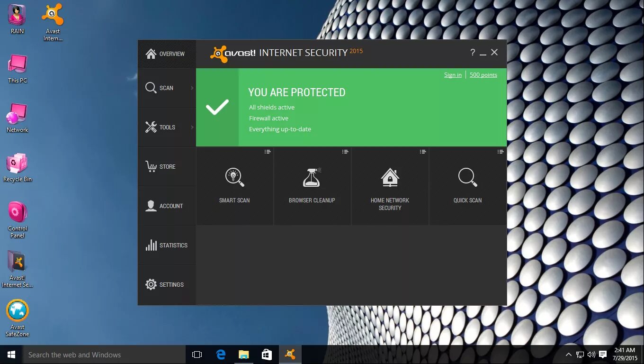Image resolution: width=644 pixels, height=364 pixels.
Task: Click the Avast logo in title
Action: point(233,54)
